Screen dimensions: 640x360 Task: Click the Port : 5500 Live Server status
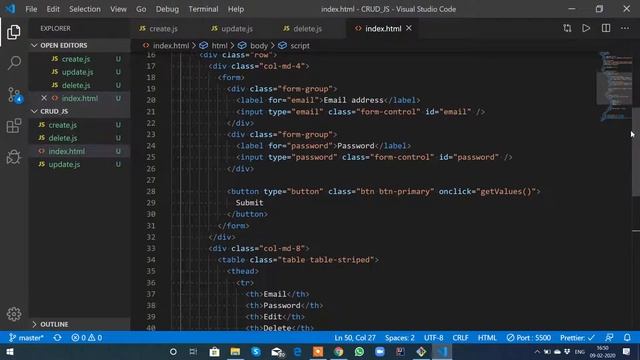pos(529,338)
